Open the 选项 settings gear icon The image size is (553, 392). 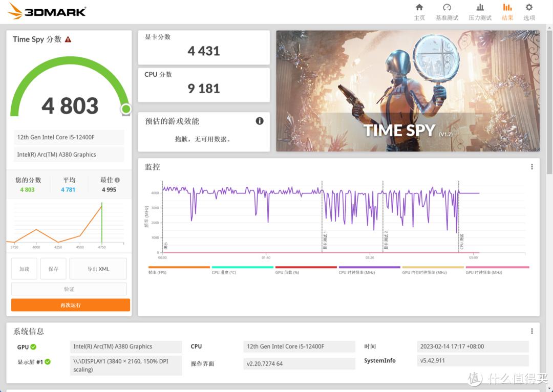coord(528,11)
